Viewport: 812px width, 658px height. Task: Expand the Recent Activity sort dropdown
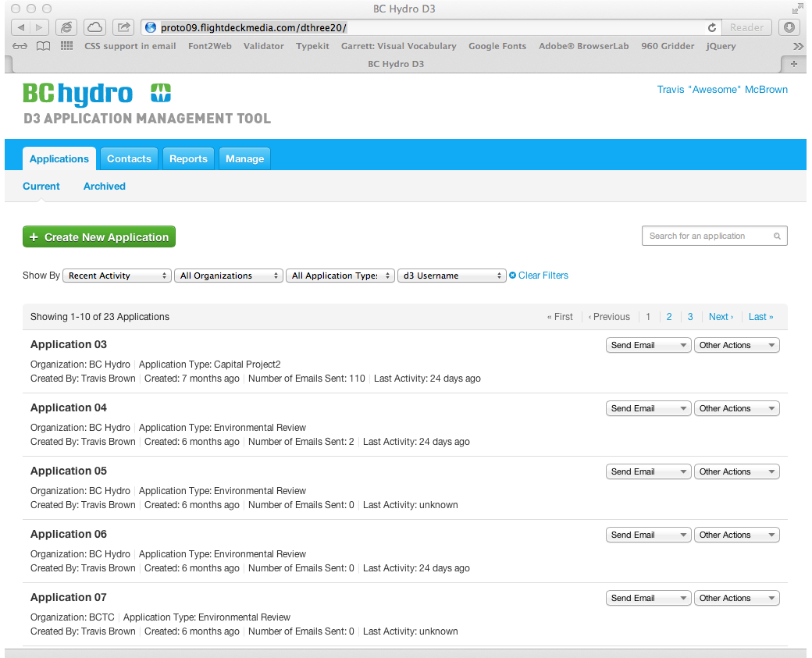pyautogui.click(x=117, y=276)
